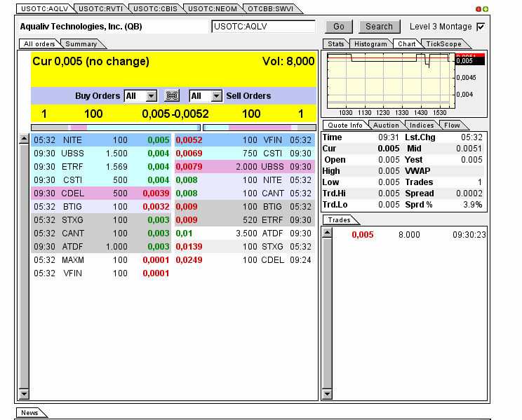
Task: Click the Trades panel scroll down arrow
Action: click(327, 394)
